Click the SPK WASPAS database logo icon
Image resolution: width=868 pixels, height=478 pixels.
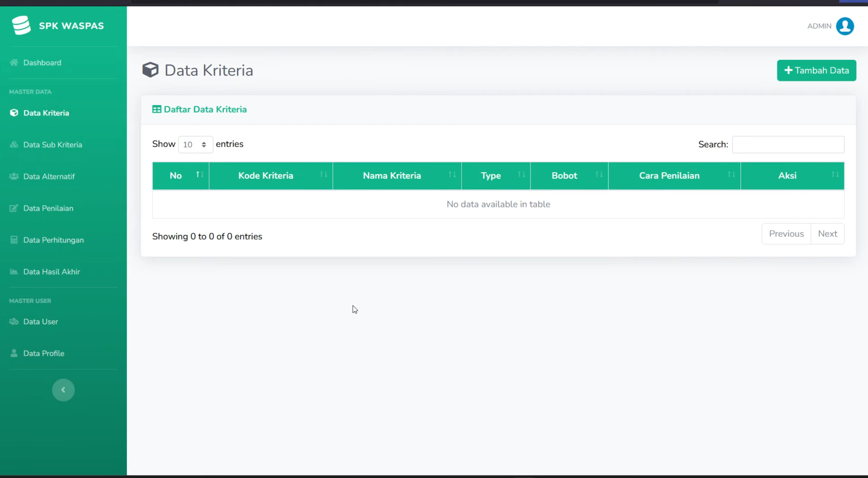[x=21, y=25]
